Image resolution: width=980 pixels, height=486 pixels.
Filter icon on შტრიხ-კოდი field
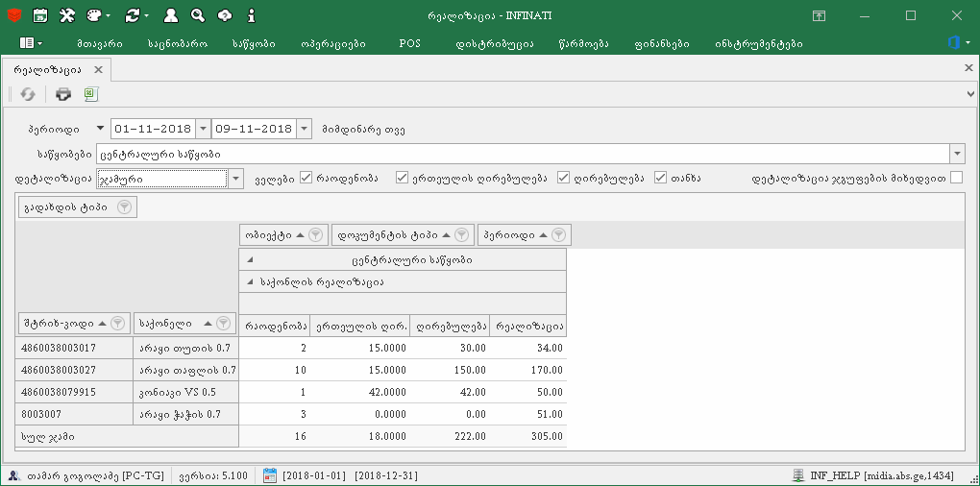point(117,324)
